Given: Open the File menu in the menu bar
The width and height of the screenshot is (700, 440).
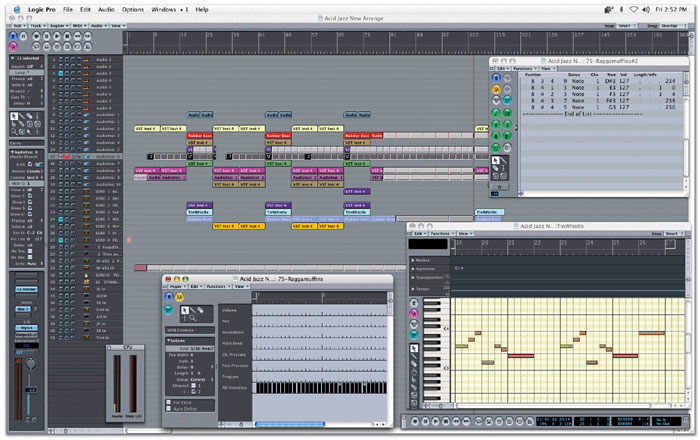Looking at the screenshot, I should pos(68,9).
